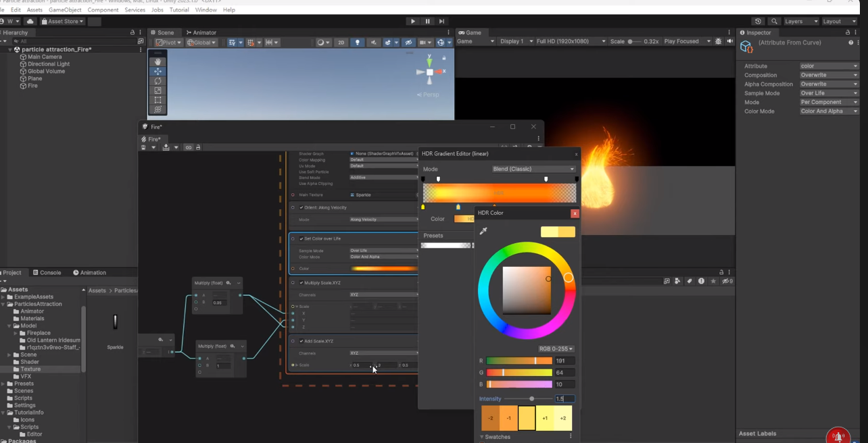Toggle the Set Color over Life block checkbox
Image resolution: width=868 pixels, height=443 pixels.
pos(302,238)
